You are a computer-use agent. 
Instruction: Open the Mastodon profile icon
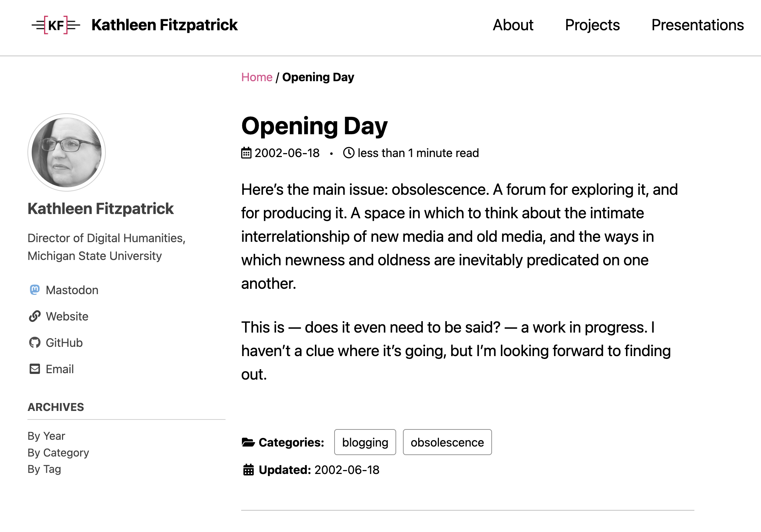click(x=35, y=290)
